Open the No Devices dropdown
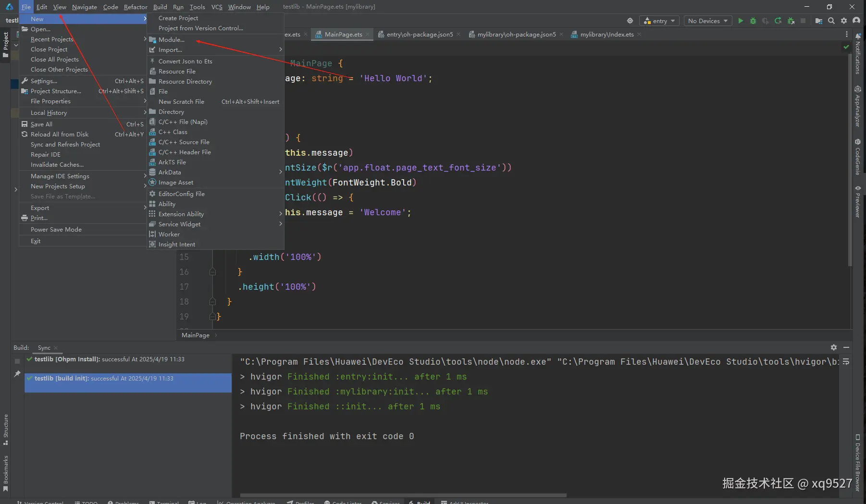This screenshot has width=866, height=504. click(x=707, y=21)
